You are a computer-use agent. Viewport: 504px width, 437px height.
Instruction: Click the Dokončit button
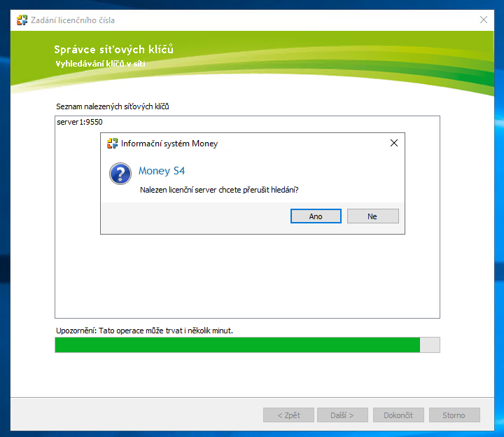tap(398, 415)
